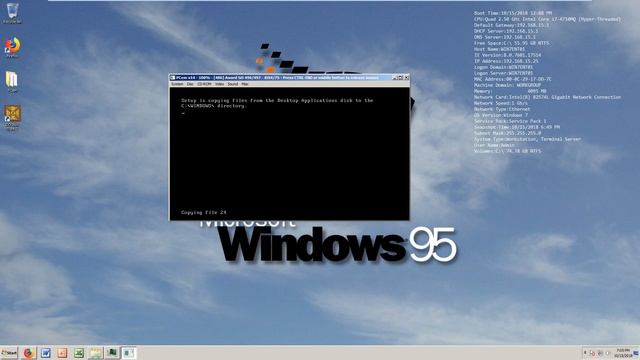Screen dimensions: 640x360
Task: Open the CD-ROM menu in PCem
Action: (204, 84)
